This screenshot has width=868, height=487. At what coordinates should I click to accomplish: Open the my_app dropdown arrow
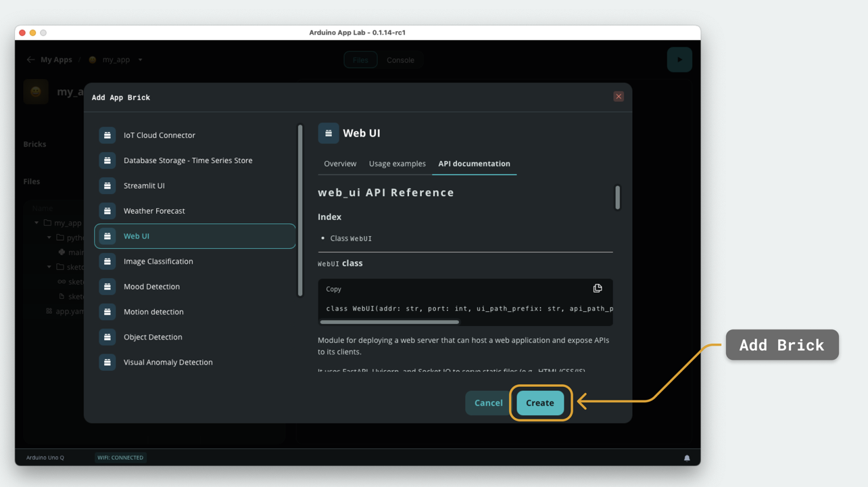pyautogui.click(x=140, y=60)
